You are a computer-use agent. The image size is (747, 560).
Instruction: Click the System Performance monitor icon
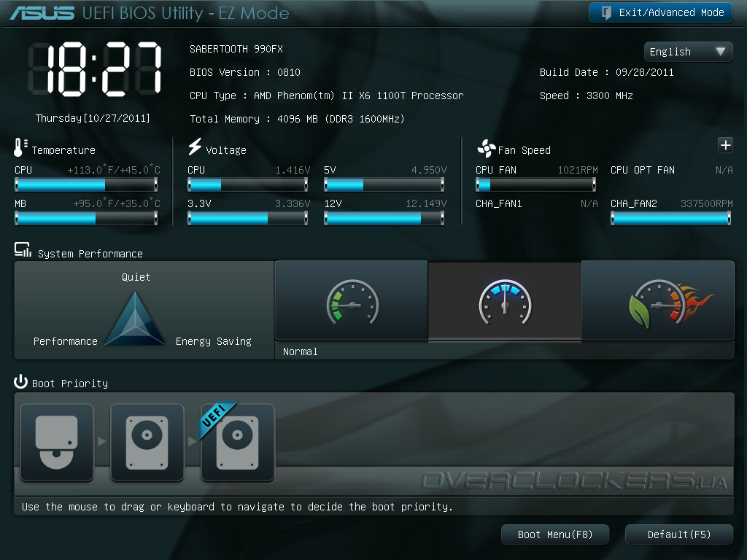tap(23, 250)
